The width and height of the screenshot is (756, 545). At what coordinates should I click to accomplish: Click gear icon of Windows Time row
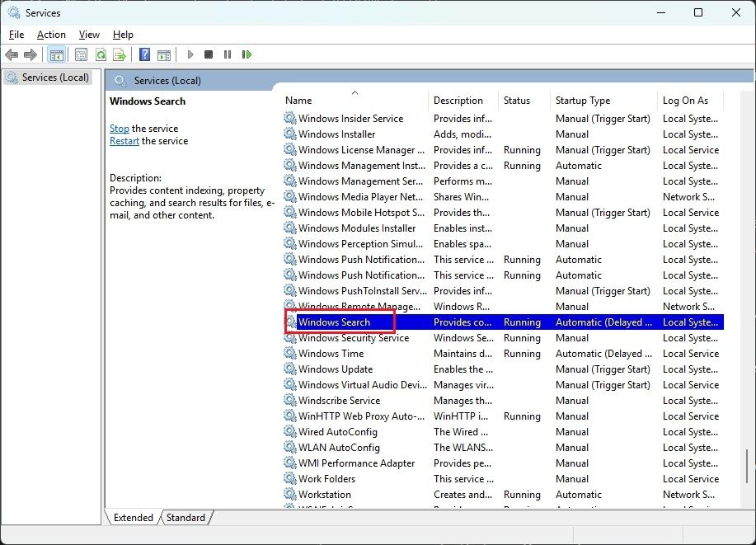[289, 353]
